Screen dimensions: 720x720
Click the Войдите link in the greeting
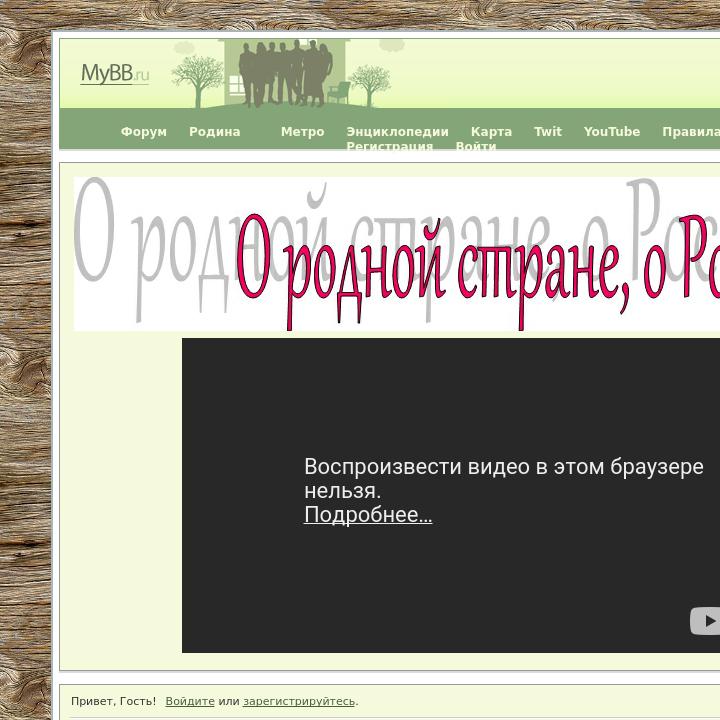tap(190, 701)
